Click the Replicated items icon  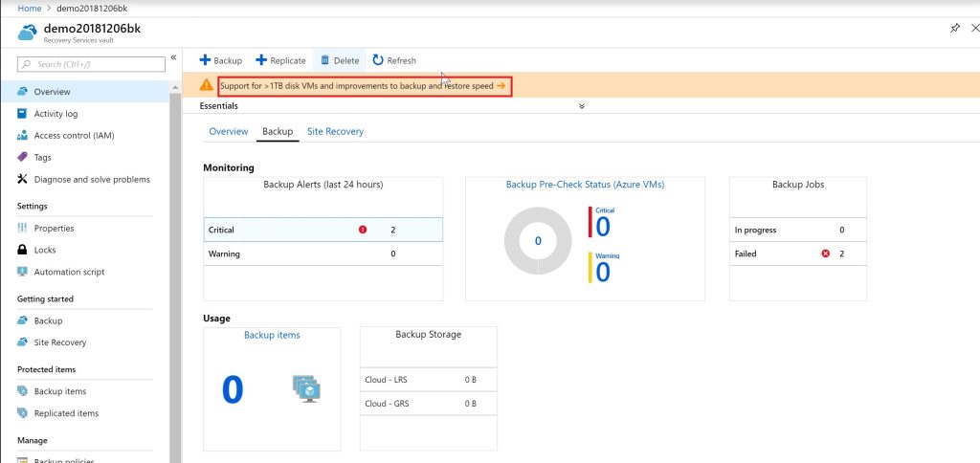23,413
